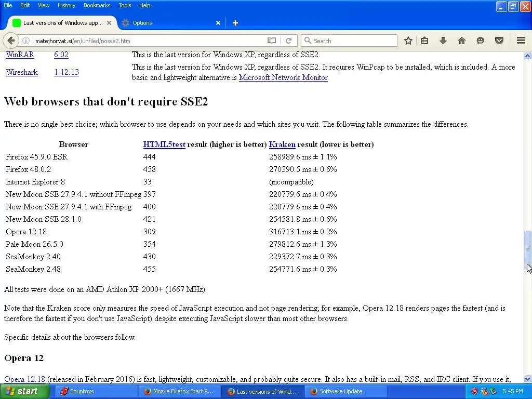Viewport: 532px width, 399px height.
Task: Click the Windows Start button
Action: pyautogui.click(x=24, y=391)
